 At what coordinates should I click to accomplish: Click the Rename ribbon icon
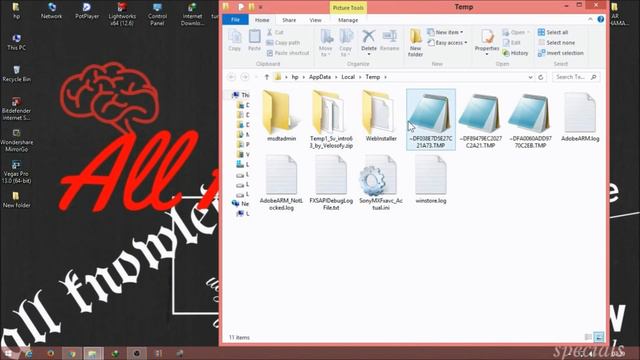click(x=389, y=40)
